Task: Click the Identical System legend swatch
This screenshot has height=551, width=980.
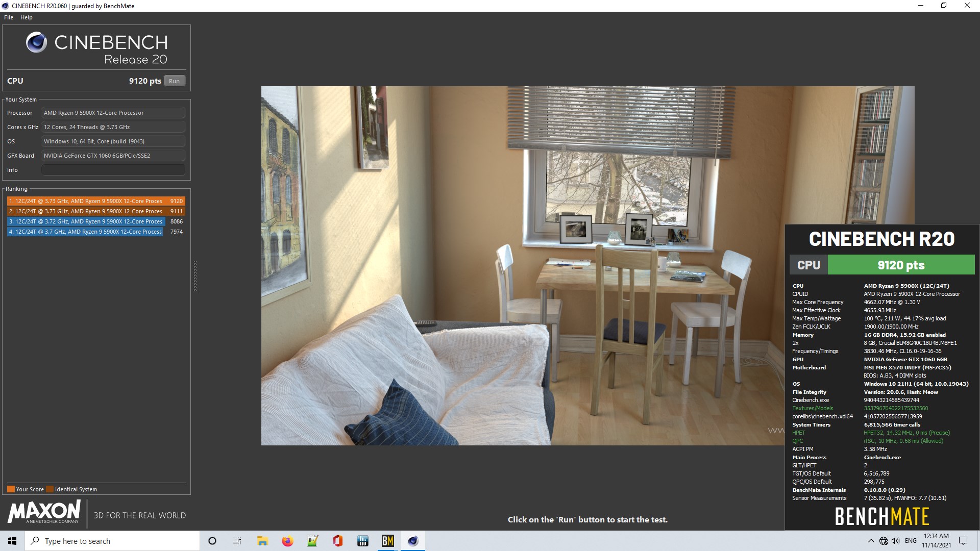Action: pos(50,489)
